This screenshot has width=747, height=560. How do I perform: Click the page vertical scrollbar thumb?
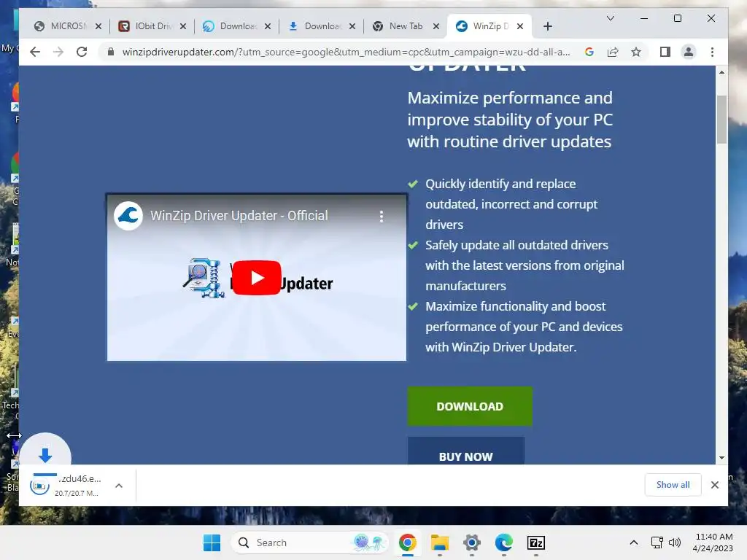pos(721,120)
